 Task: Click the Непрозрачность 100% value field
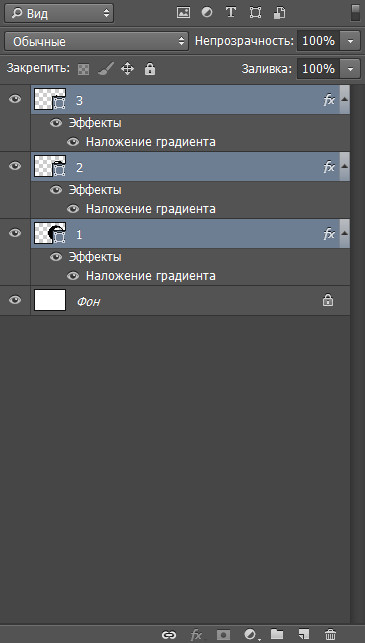point(319,41)
